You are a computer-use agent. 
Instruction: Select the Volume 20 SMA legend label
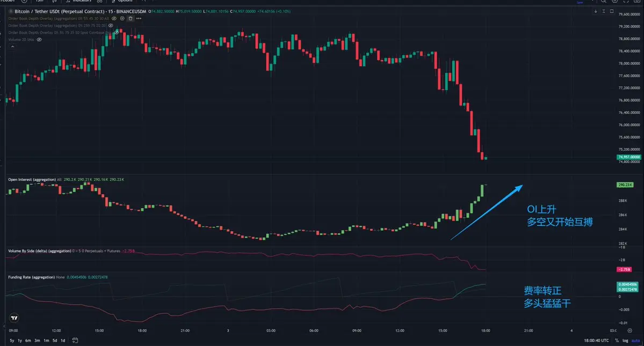click(21, 40)
